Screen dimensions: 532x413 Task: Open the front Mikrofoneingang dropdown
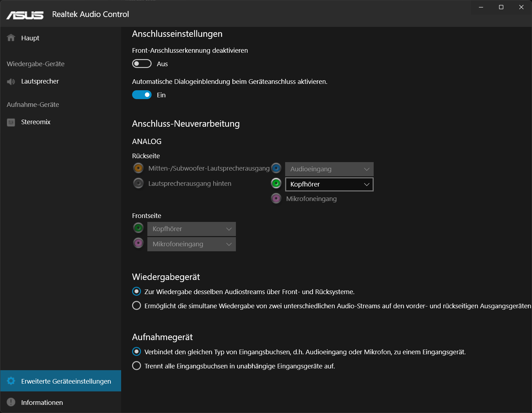(x=191, y=244)
